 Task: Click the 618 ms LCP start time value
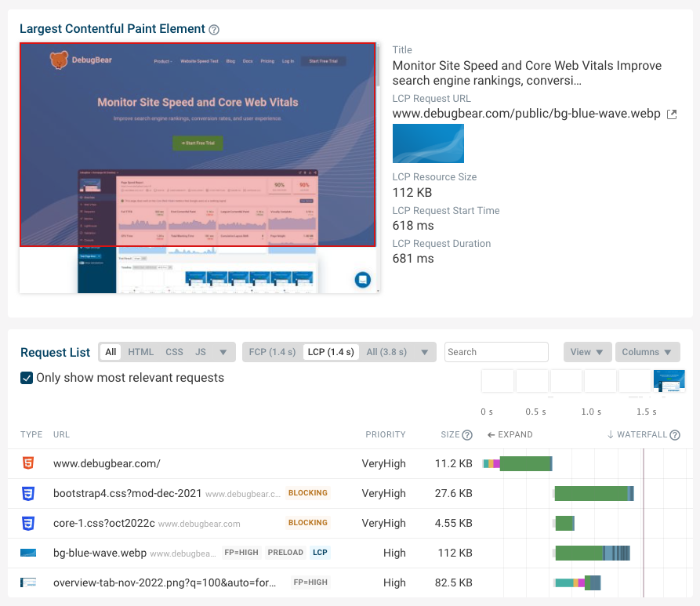click(413, 226)
